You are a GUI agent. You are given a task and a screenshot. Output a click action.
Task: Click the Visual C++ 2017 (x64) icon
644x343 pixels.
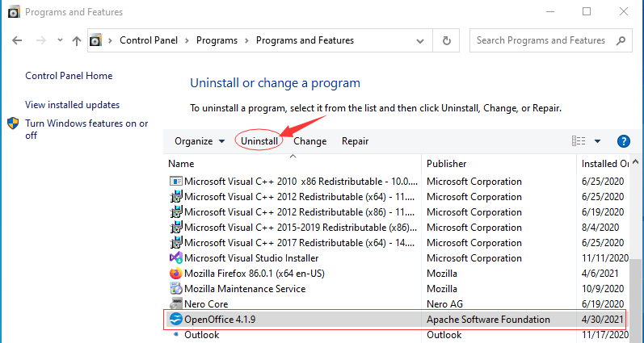[176, 242]
